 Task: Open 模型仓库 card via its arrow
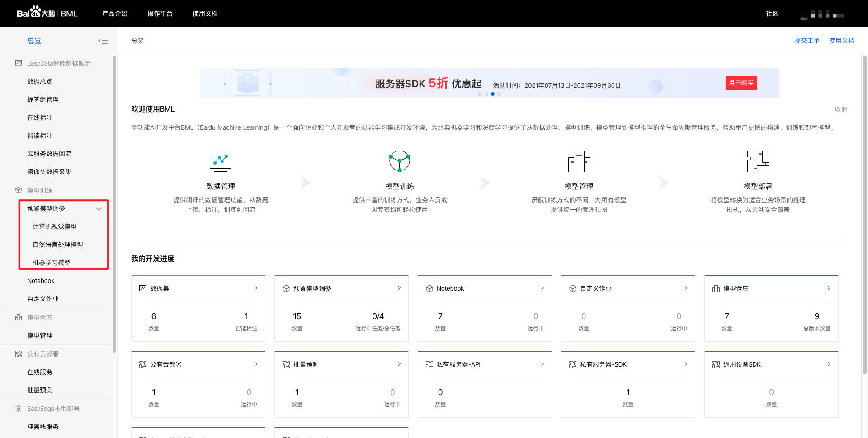(829, 288)
